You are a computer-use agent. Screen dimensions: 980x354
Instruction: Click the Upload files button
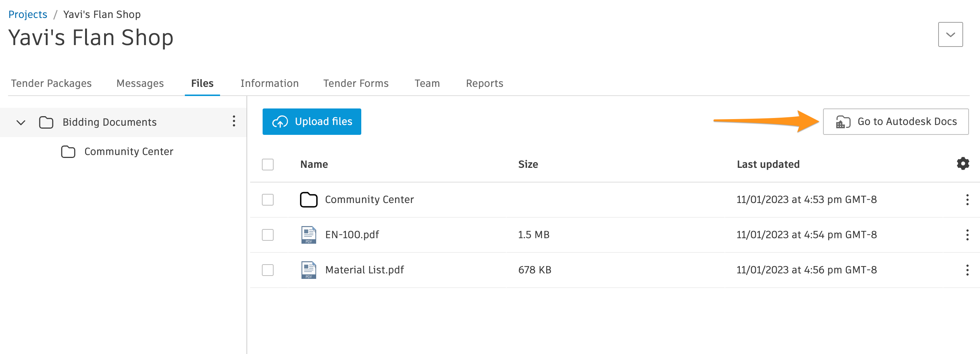[312, 122]
